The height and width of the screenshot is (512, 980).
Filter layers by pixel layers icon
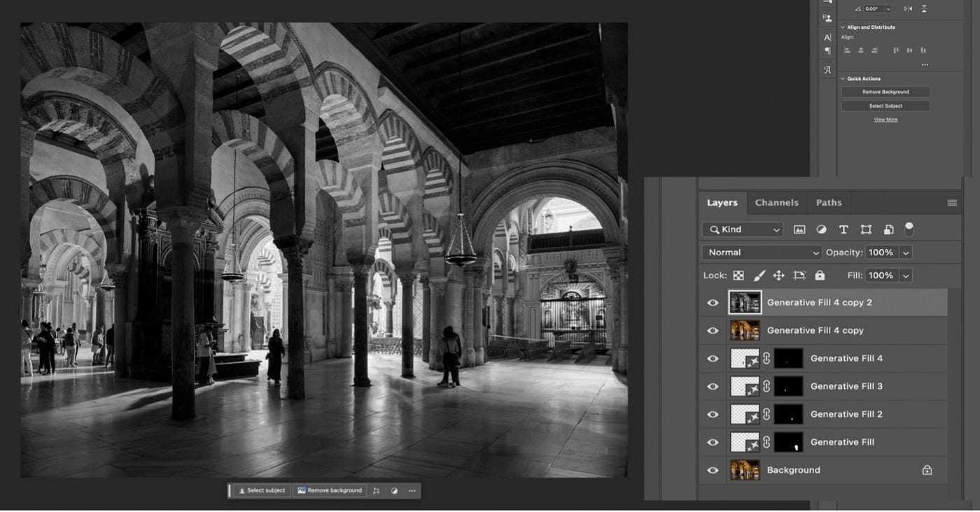[799, 229]
